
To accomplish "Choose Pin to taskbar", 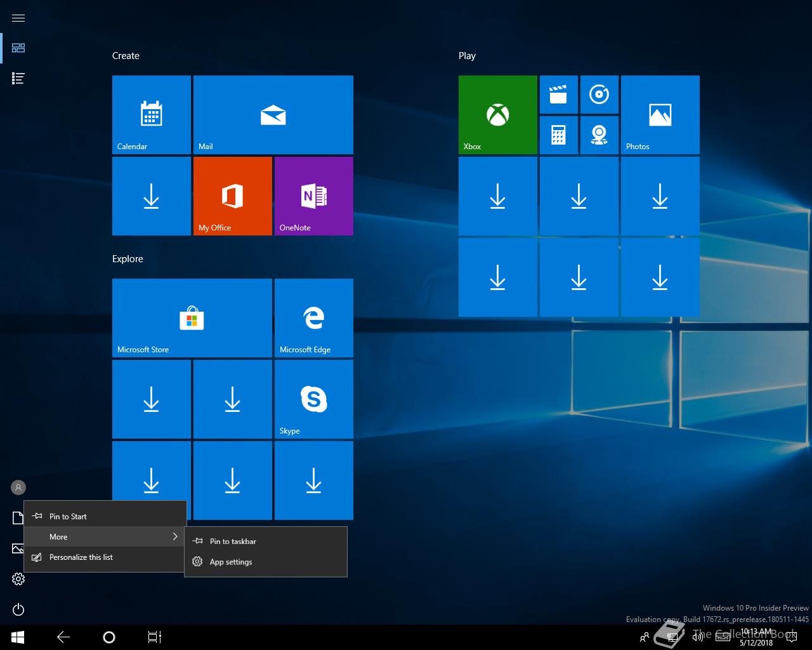I will click(x=266, y=541).
